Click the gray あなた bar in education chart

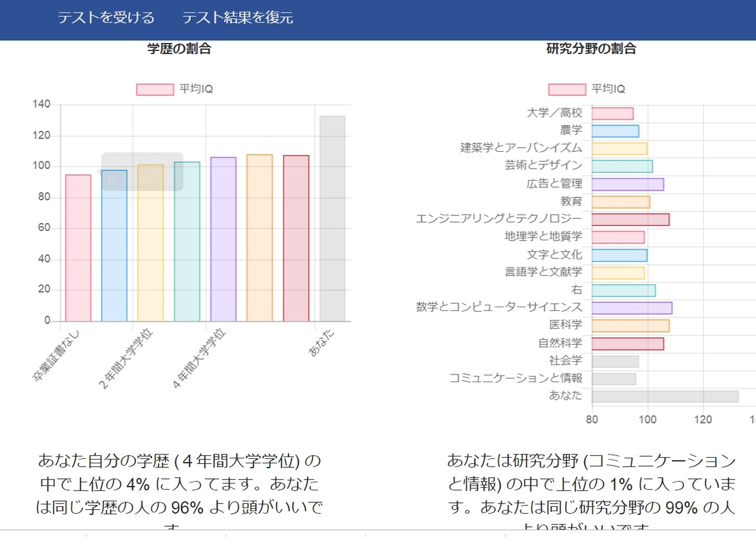click(x=333, y=218)
